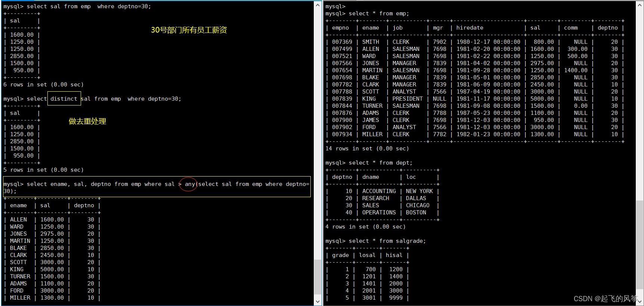Click salary value 800.00
Screen dimensions: 644x306
(544, 42)
